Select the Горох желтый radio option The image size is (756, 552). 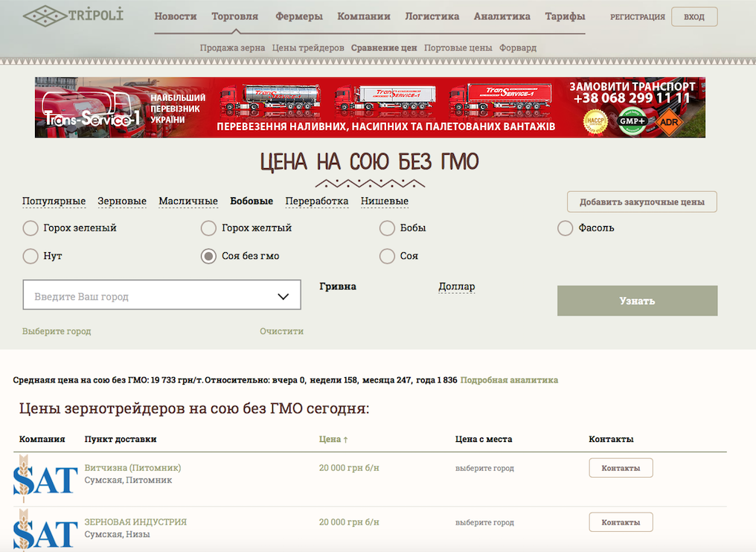point(208,228)
